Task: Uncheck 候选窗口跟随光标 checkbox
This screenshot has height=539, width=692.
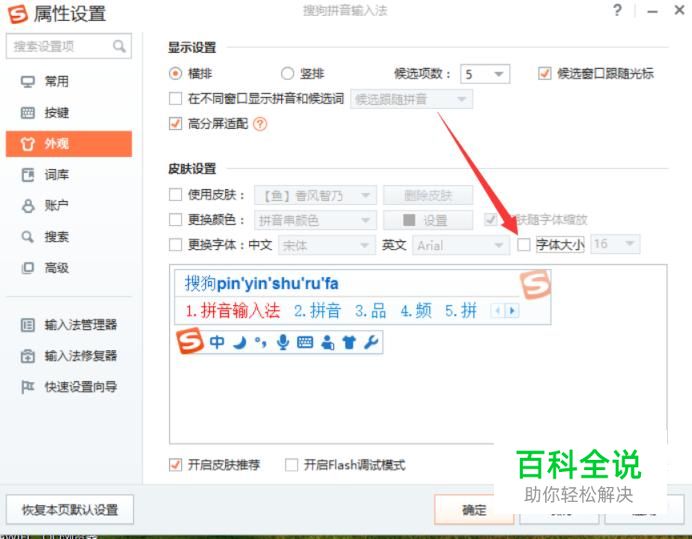Action: click(545, 73)
